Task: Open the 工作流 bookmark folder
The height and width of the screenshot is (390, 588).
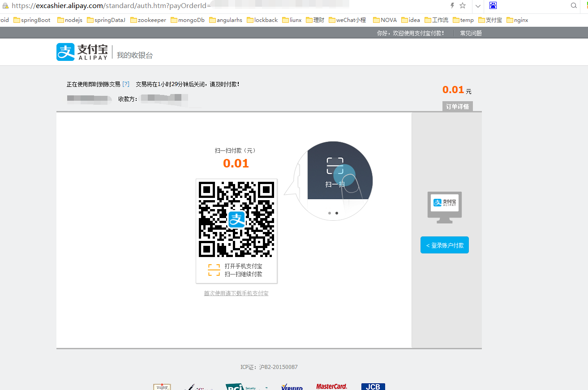Action: click(x=437, y=20)
